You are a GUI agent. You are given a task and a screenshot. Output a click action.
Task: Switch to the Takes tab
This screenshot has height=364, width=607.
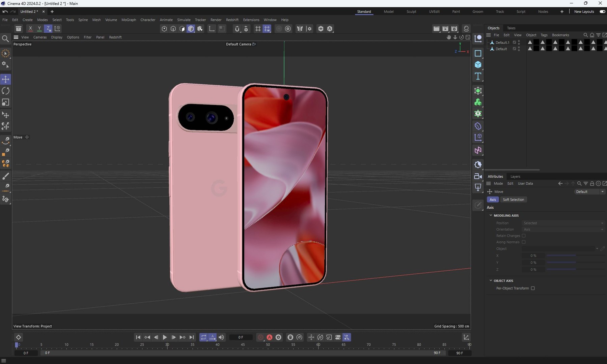511,28
